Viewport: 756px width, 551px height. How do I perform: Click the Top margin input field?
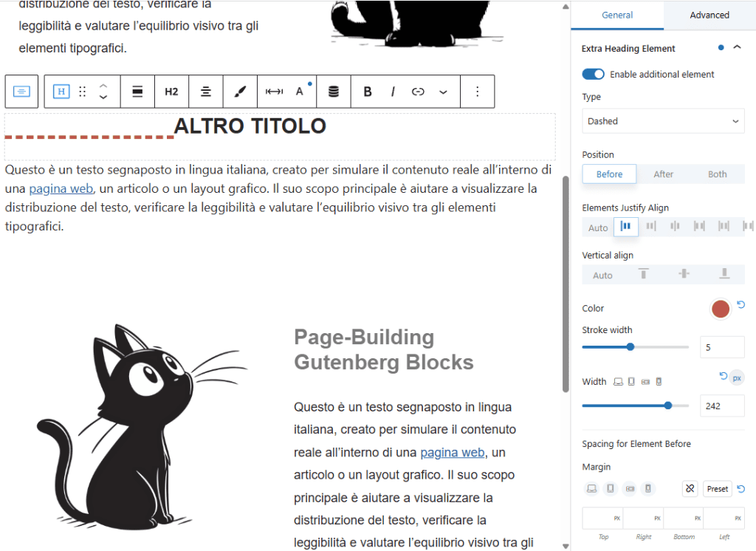602,519
